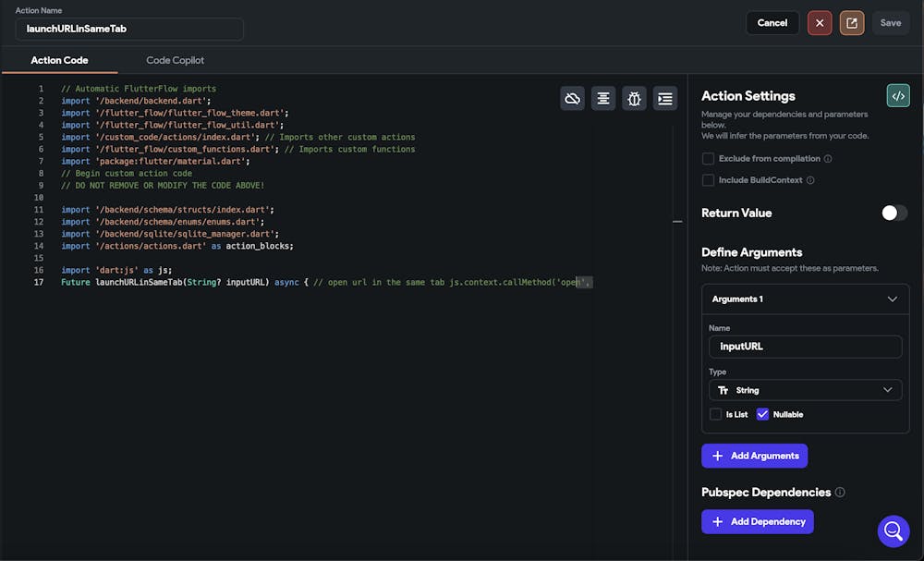Screen dimensions: 924x561
Task: Click info icon next to Pubspec Dependencies
Action: pos(840,493)
